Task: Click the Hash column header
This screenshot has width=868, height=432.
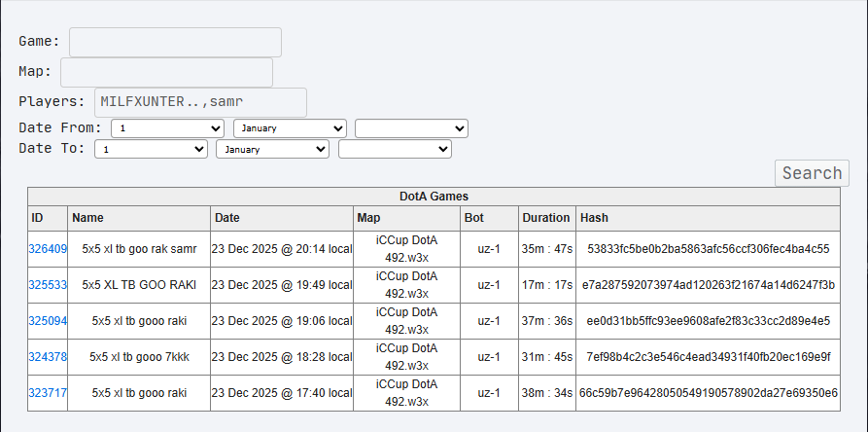Action: [x=594, y=218]
